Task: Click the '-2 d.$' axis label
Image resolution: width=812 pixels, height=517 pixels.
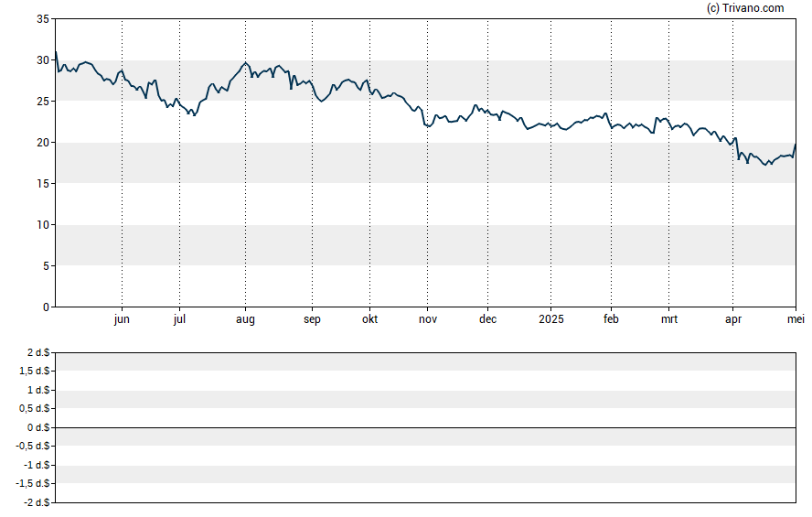Action: point(37,502)
